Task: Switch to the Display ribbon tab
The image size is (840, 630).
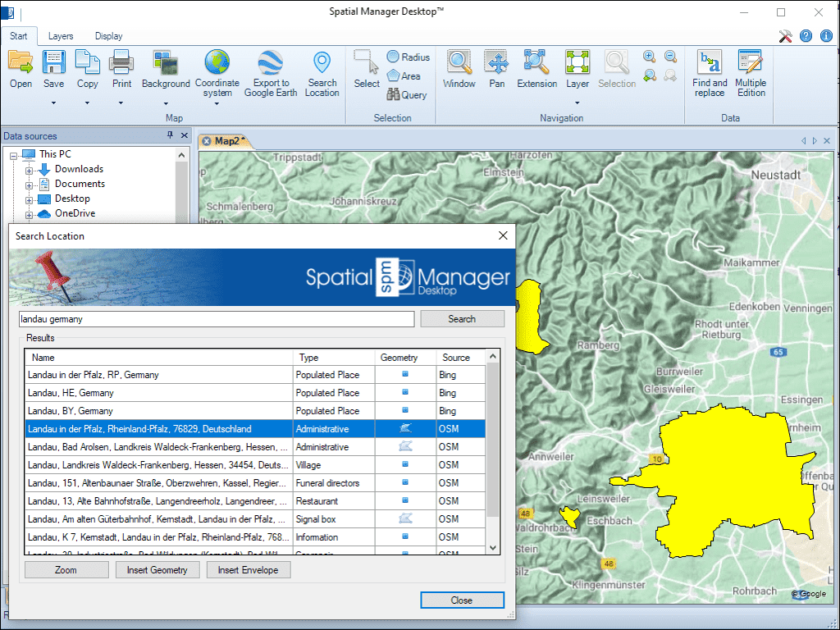Action: [109, 36]
